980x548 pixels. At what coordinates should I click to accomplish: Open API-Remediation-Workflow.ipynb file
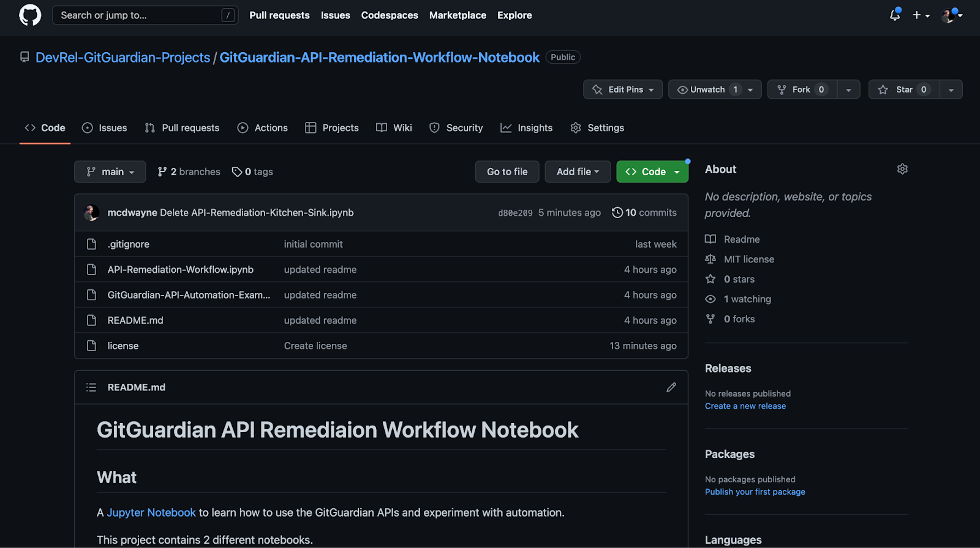181,270
